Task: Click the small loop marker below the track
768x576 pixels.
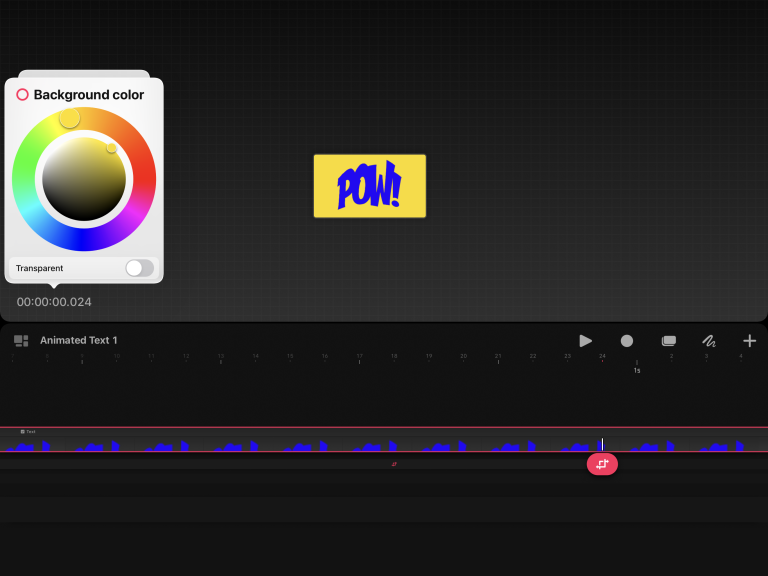Action: (x=394, y=464)
